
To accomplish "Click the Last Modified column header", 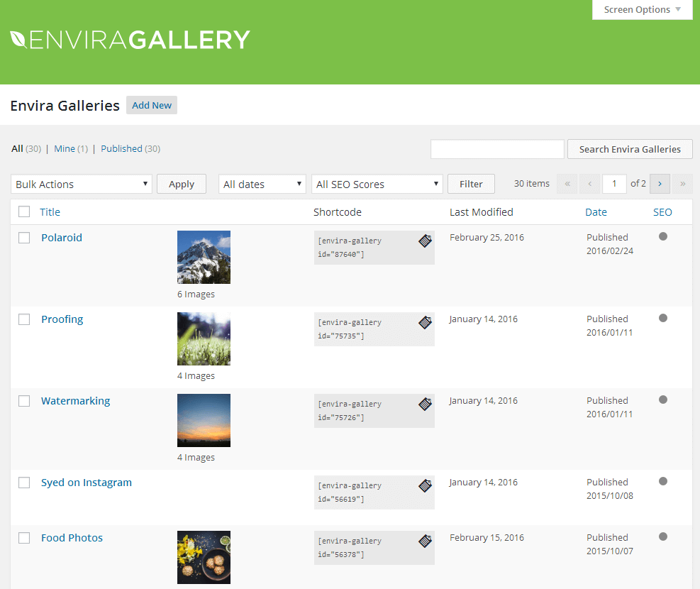I will pos(482,212).
